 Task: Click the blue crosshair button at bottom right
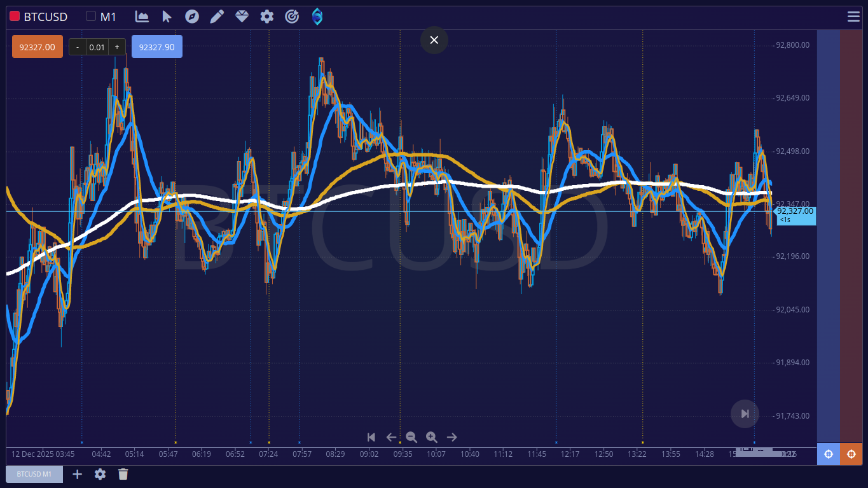[828, 454]
